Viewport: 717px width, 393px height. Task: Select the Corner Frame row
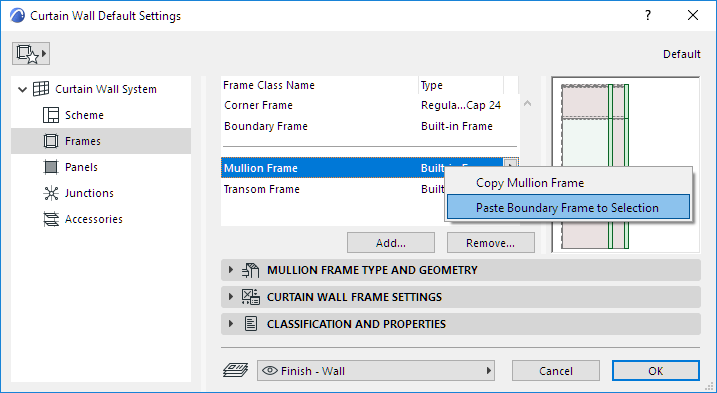tap(370, 105)
